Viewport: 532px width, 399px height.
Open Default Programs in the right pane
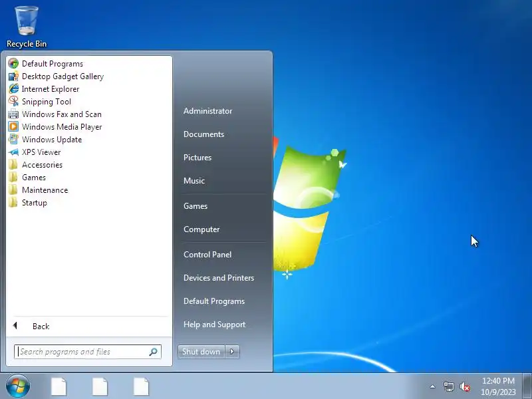[x=213, y=301]
